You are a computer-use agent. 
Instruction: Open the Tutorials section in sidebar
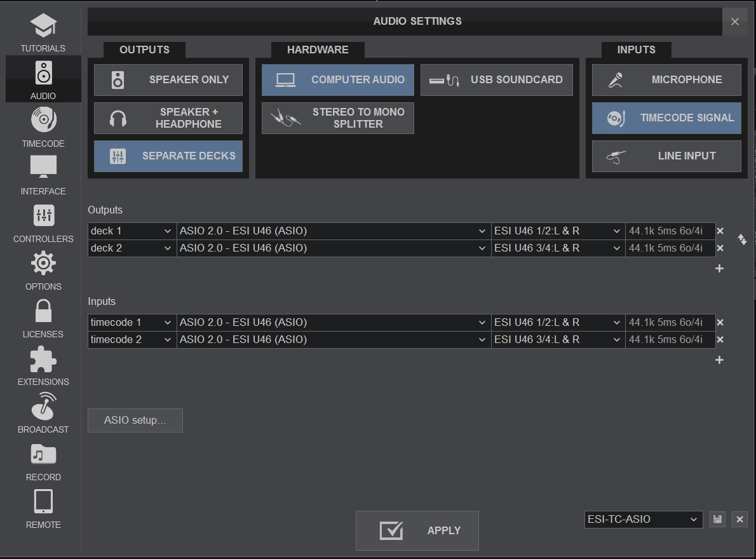pos(43,32)
